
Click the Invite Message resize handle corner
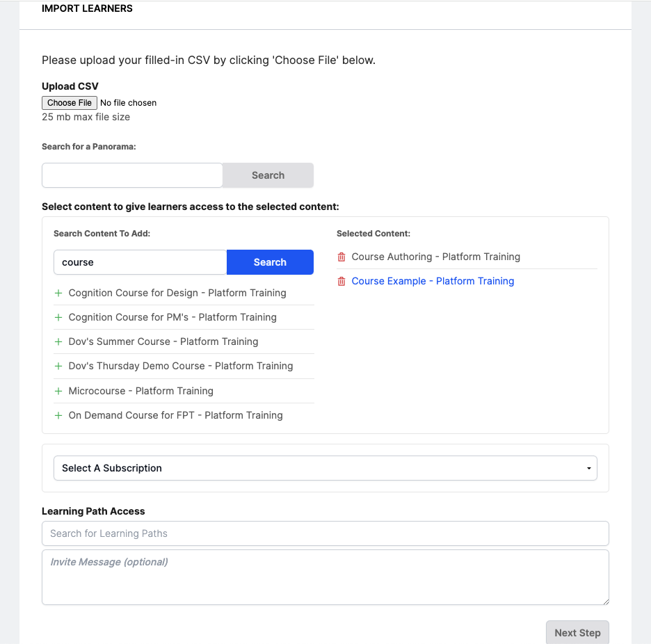[606, 602]
